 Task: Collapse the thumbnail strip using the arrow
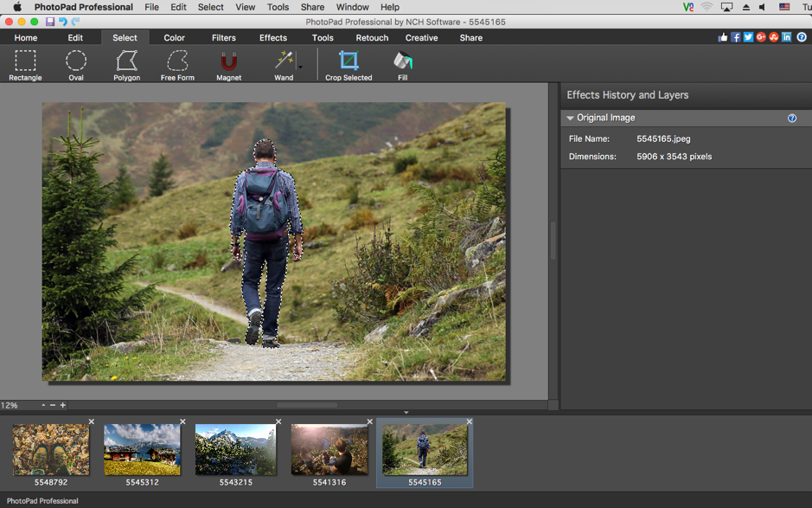406,413
